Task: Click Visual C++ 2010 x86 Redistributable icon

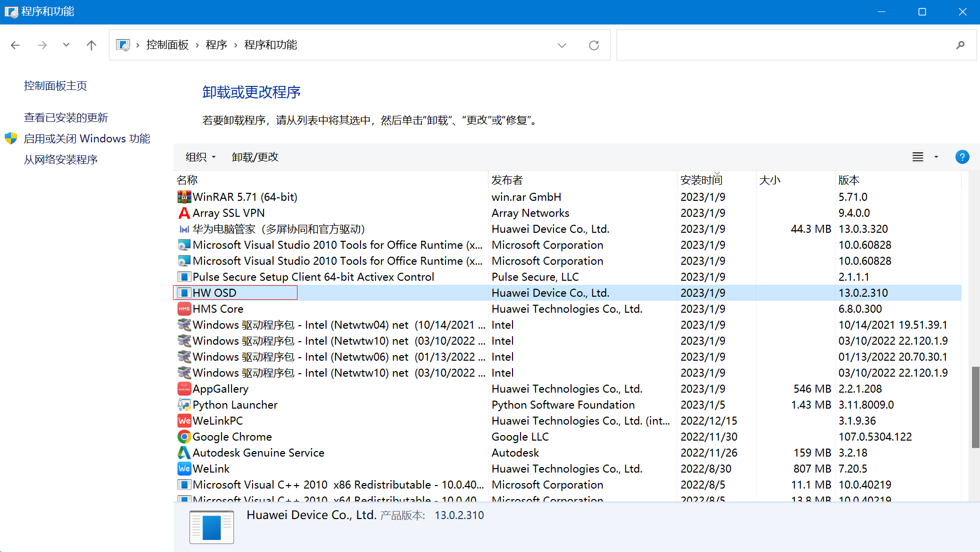Action: coord(184,485)
